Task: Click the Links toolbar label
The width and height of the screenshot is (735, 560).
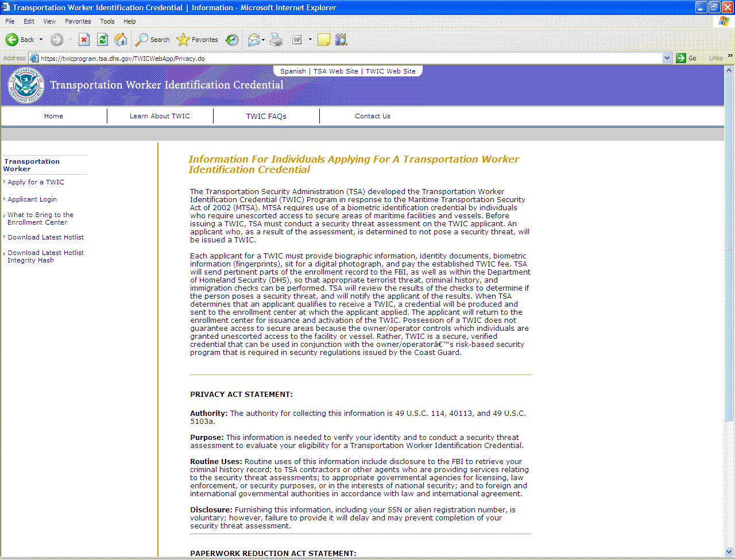Action: pos(715,58)
